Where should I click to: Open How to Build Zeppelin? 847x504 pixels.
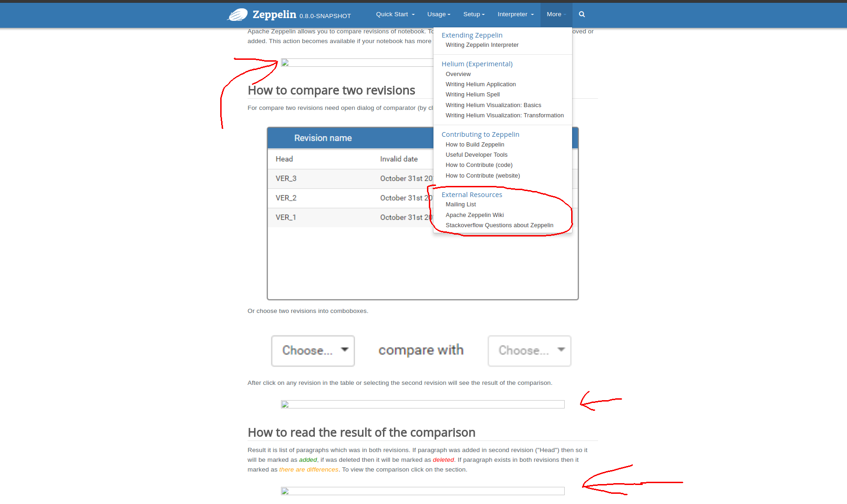[475, 145]
